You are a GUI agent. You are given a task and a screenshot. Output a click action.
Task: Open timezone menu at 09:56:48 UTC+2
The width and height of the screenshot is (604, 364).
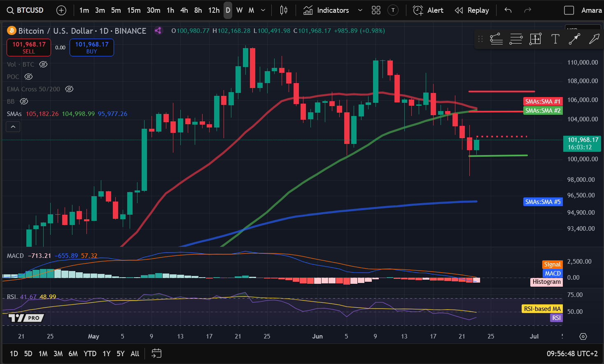[x=572, y=353]
